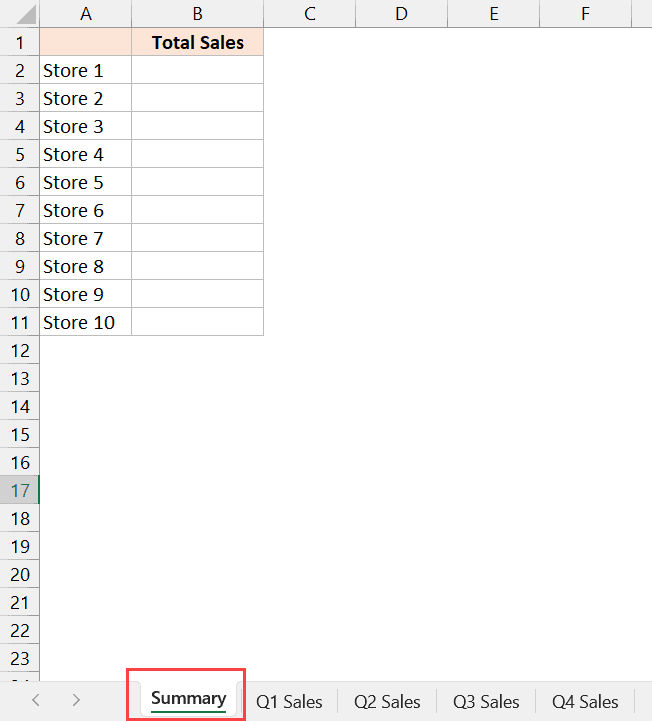Select the Store 10 cell

tap(85, 322)
